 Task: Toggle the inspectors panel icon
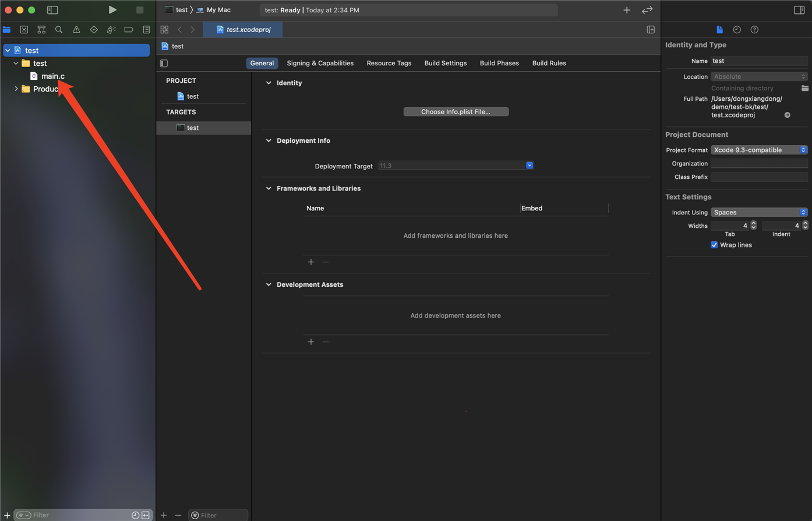(799, 10)
